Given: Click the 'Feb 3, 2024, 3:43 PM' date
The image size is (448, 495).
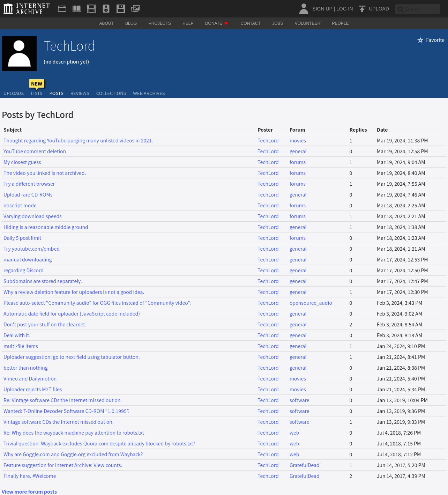Looking at the screenshot, I should [399, 303].
